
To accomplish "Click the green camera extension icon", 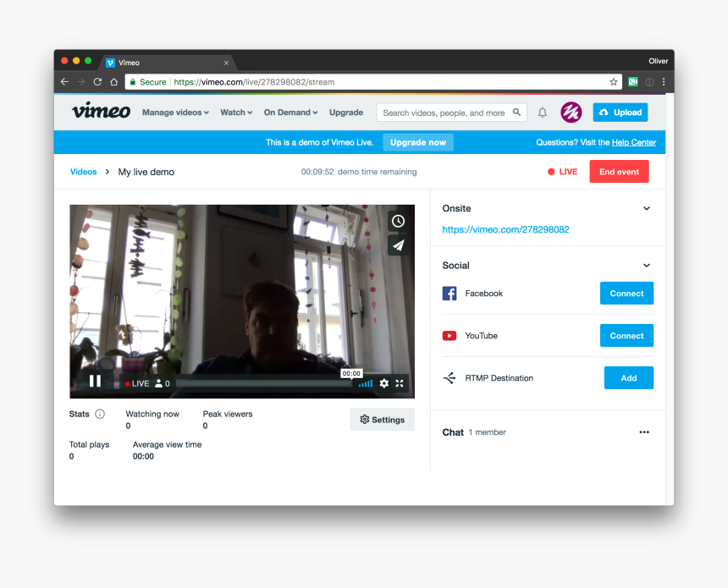I will 633,82.
